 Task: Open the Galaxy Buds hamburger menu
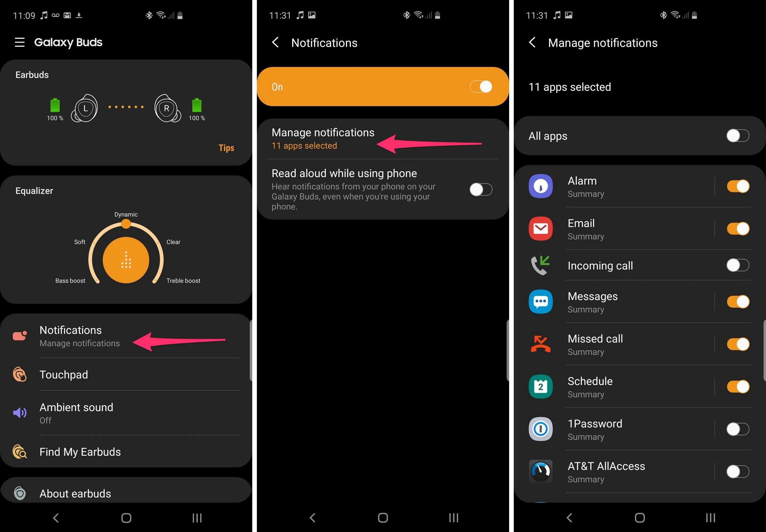(20, 42)
